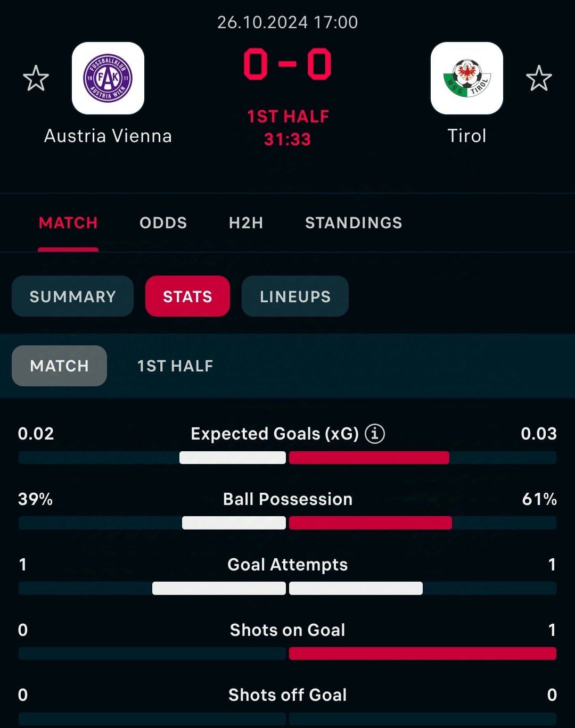This screenshot has height=728, width=575.
Task: Tap the Austria Vienna team name
Action: [108, 136]
